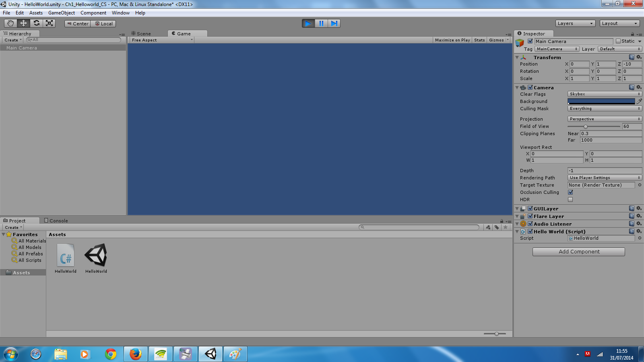
Task: Click the Main Camera game object icon in Inspector
Action: click(x=520, y=43)
